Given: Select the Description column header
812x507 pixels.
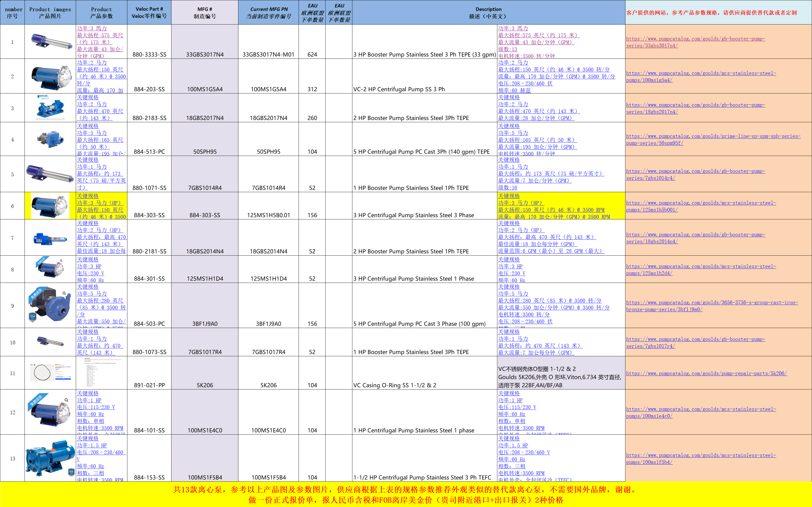Looking at the screenshot, I should click(x=488, y=12).
